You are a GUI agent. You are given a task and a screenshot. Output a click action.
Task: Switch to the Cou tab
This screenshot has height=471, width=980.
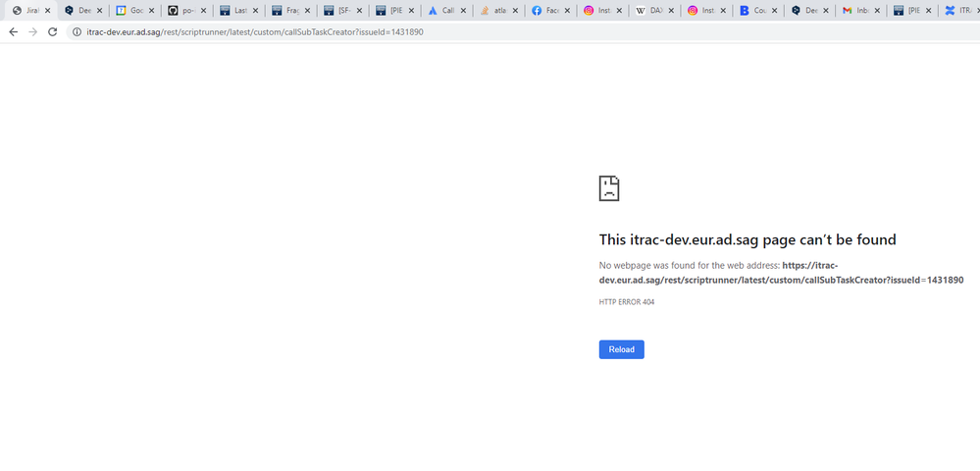756,11
